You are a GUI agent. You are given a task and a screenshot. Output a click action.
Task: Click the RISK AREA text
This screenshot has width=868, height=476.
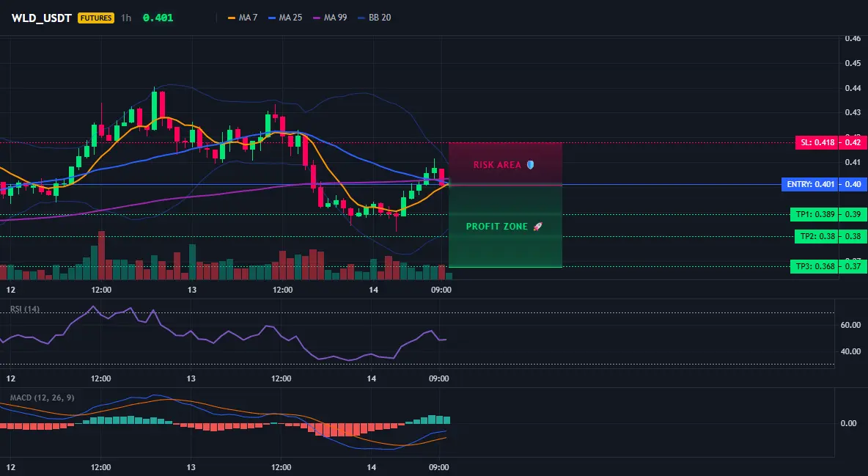[x=497, y=164]
